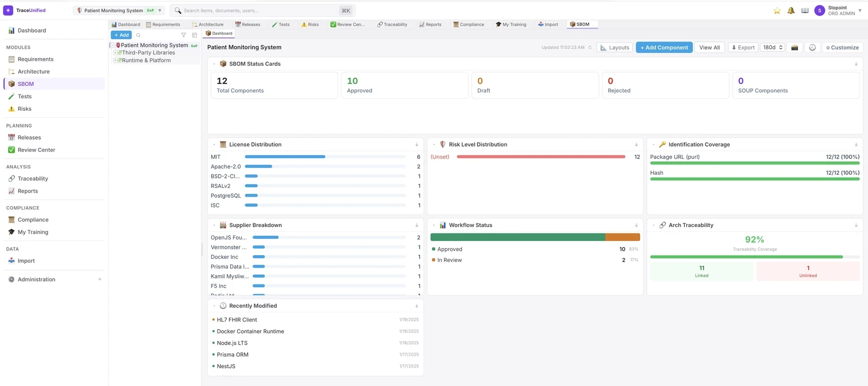Open the Unlinked count tile
Screen dimensions: 868x386
click(808, 271)
